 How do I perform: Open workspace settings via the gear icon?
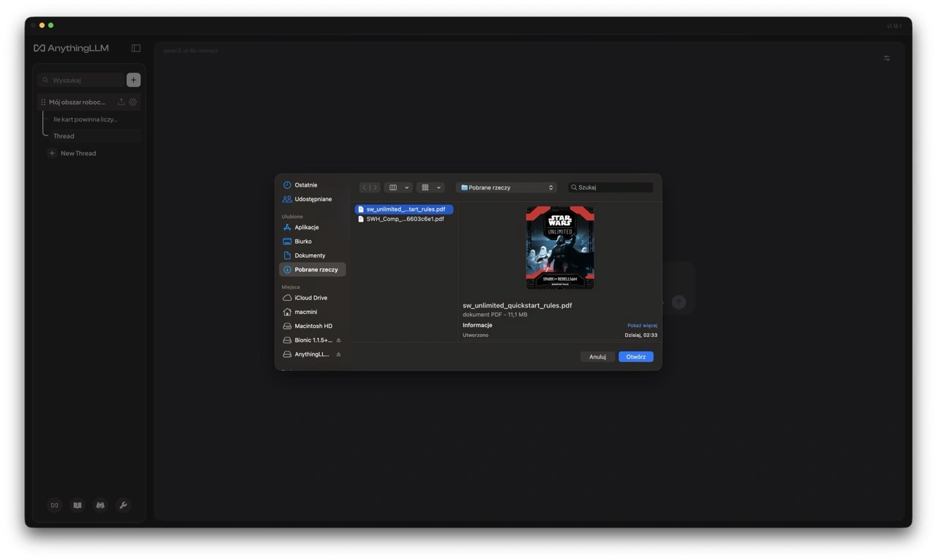[x=132, y=102]
